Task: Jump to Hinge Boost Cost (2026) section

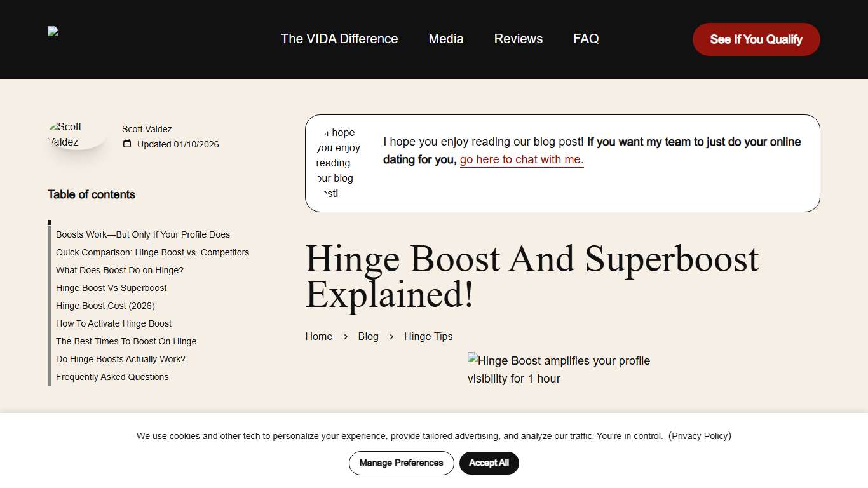Action: pyautogui.click(x=105, y=306)
